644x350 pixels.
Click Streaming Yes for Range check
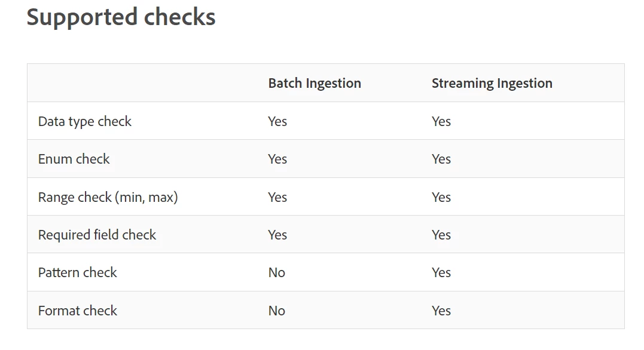coord(441,197)
